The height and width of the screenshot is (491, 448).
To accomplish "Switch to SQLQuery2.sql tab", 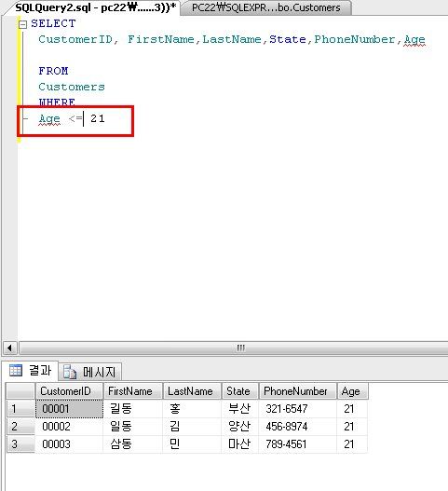I will 95,7.
